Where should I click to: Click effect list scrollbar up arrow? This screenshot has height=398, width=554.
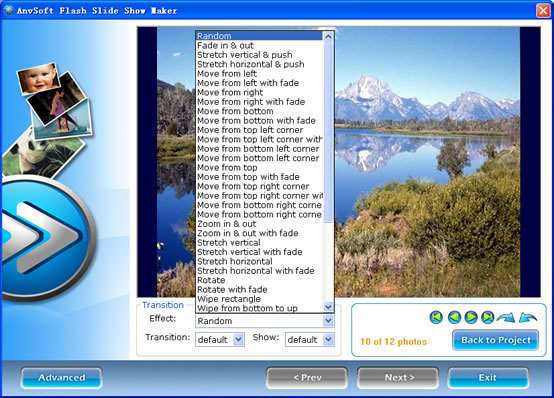click(x=328, y=36)
